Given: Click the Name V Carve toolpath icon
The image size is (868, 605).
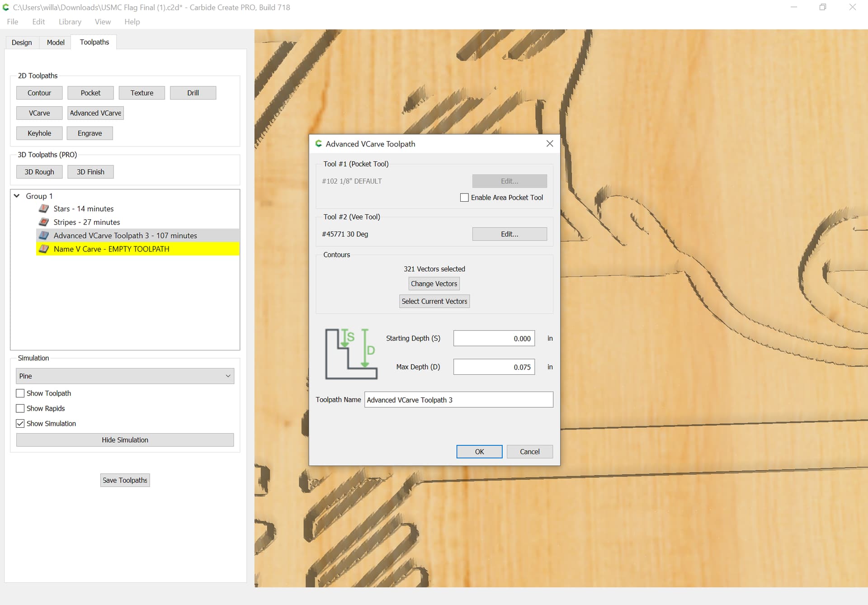Looking at the screenshot, I should tap(44, 249).
